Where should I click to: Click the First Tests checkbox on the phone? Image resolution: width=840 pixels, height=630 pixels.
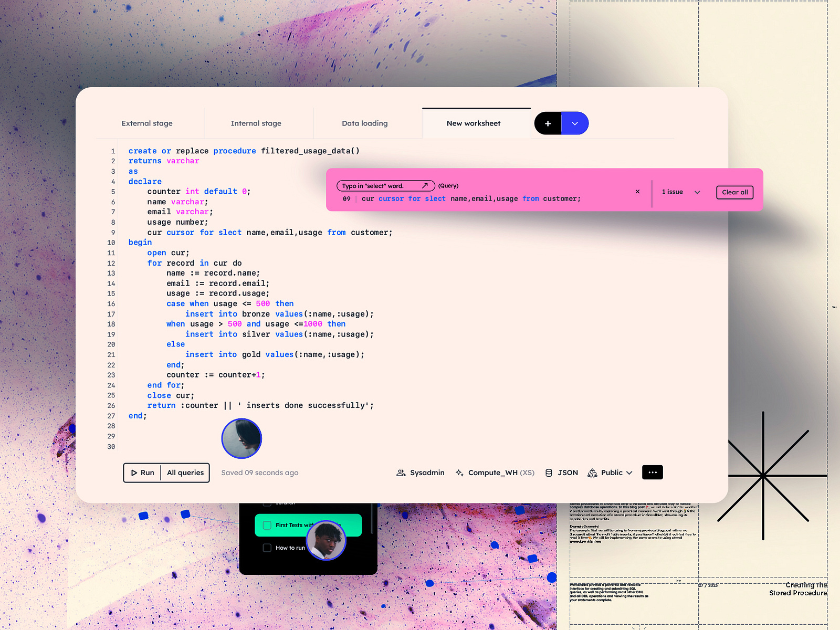267,525
